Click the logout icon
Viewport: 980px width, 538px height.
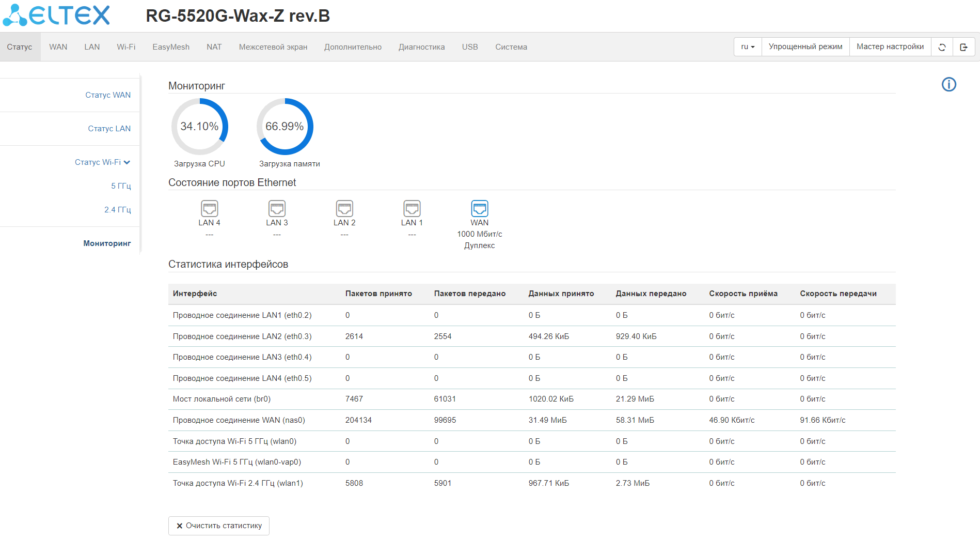click(x=963, y=47)
